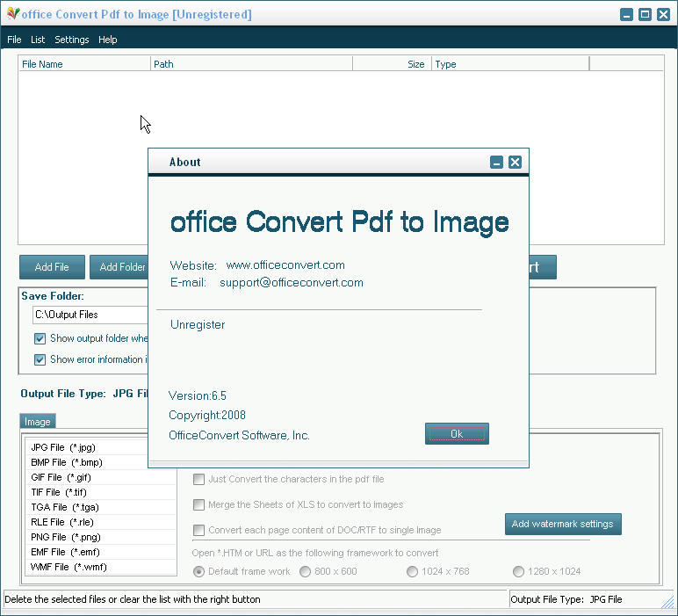The height and width of the screenshot is (616, 678).
Task: Sort by File Name column header
Action: (84, 64)
